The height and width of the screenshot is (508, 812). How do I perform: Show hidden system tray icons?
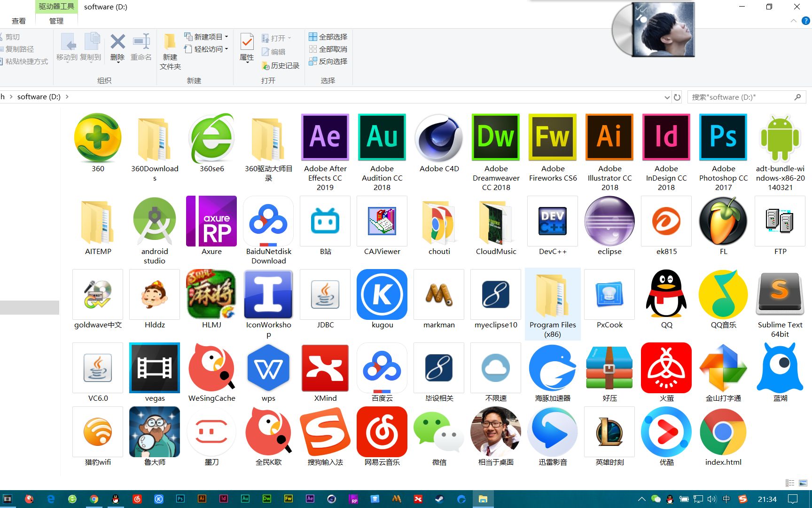point(641,499)
